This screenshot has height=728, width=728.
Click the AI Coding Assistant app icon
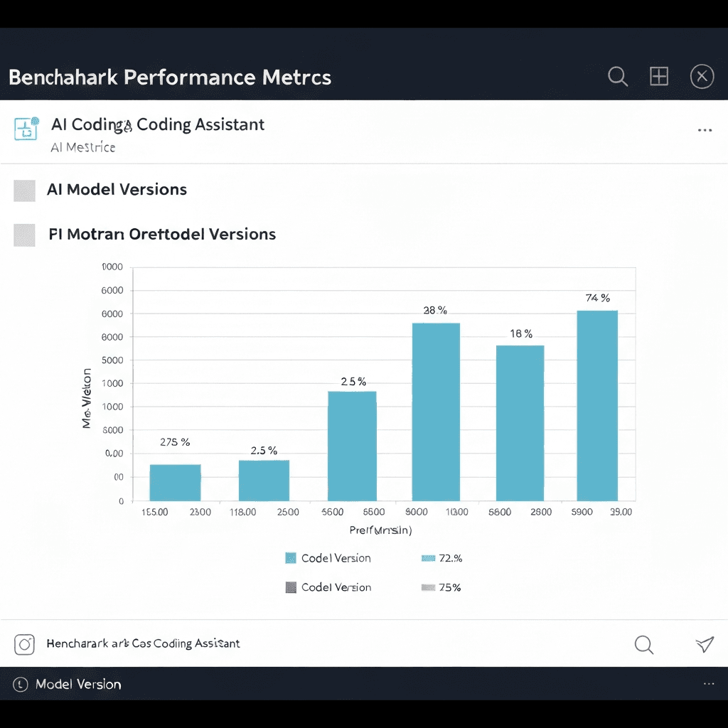click(x=26, y=129)
